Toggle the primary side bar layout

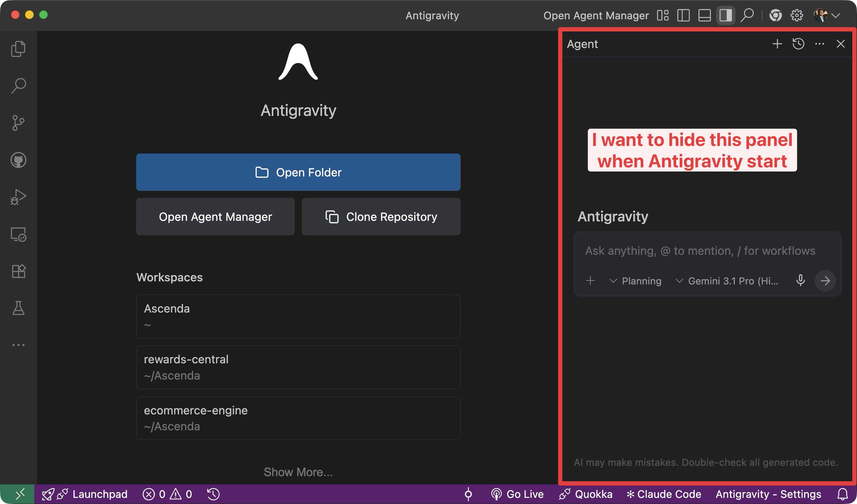coord(683,15)
